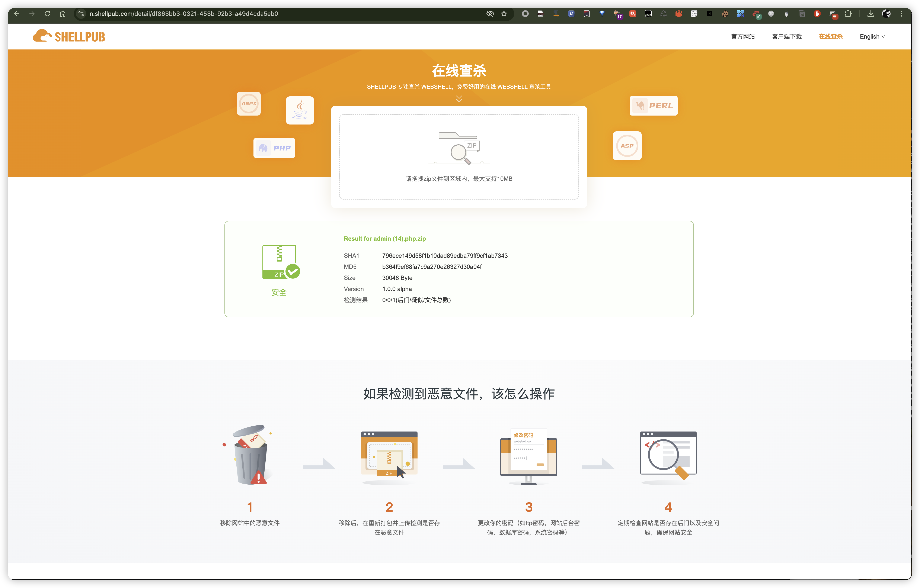The width and height of the screenshot is (920, 588).
Task: Click the '1.0.0 alpha' version value
Action: pyautogui.click(x=397, y=289)
